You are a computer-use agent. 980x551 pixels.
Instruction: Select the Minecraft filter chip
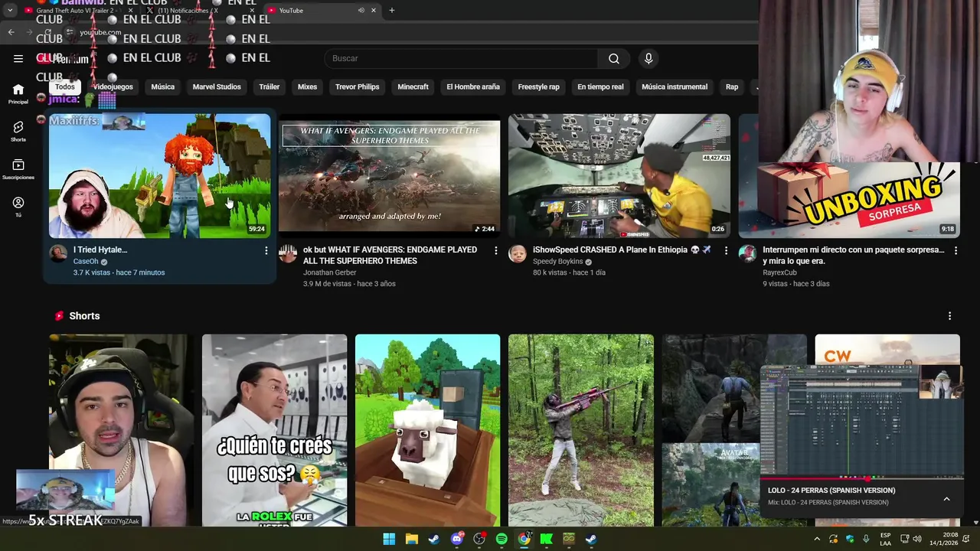(x=413, y=86)
